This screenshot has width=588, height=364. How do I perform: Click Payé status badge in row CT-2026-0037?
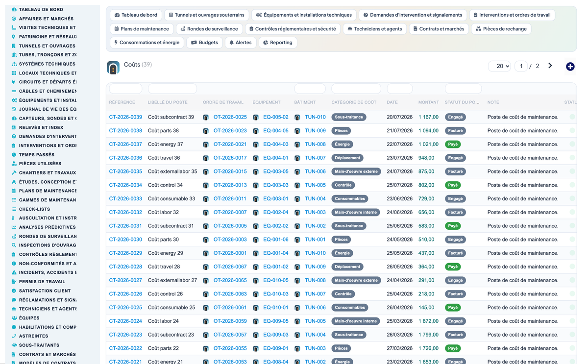coord(453,145)
